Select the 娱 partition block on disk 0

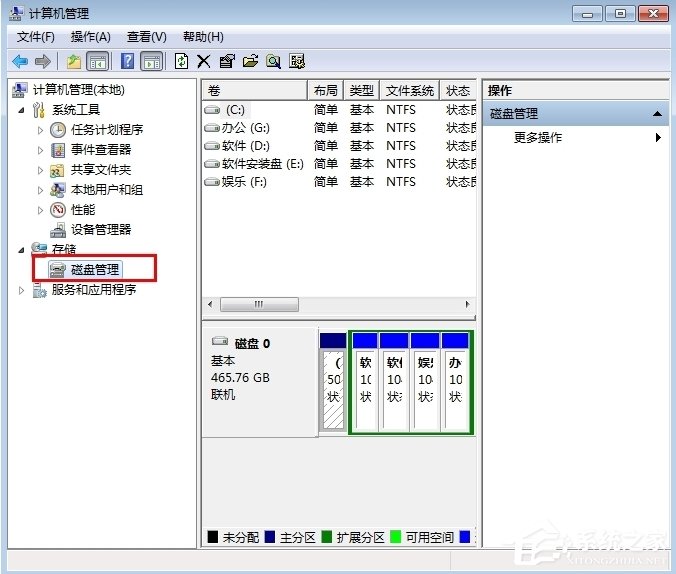425,383
